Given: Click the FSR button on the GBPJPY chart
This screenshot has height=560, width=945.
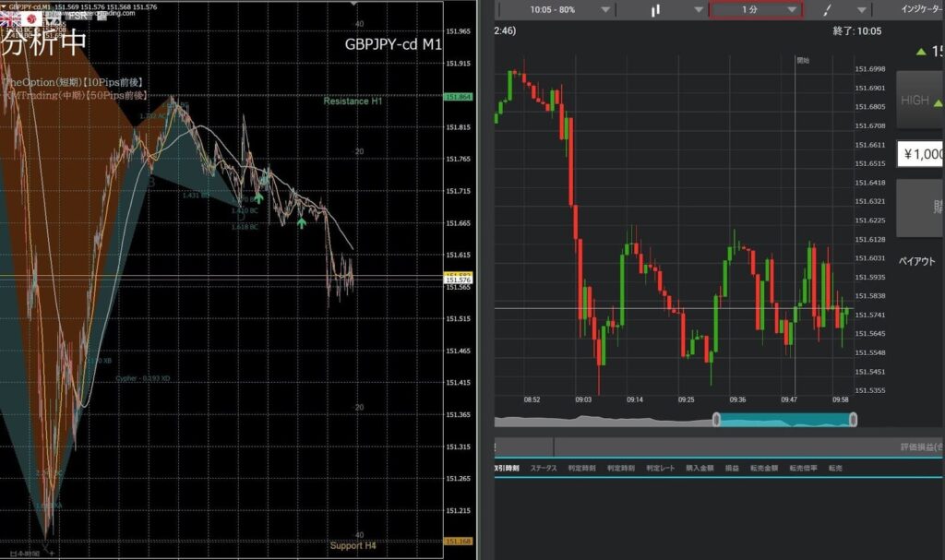Looking at the screenshot, I should [x=78, y=16].
